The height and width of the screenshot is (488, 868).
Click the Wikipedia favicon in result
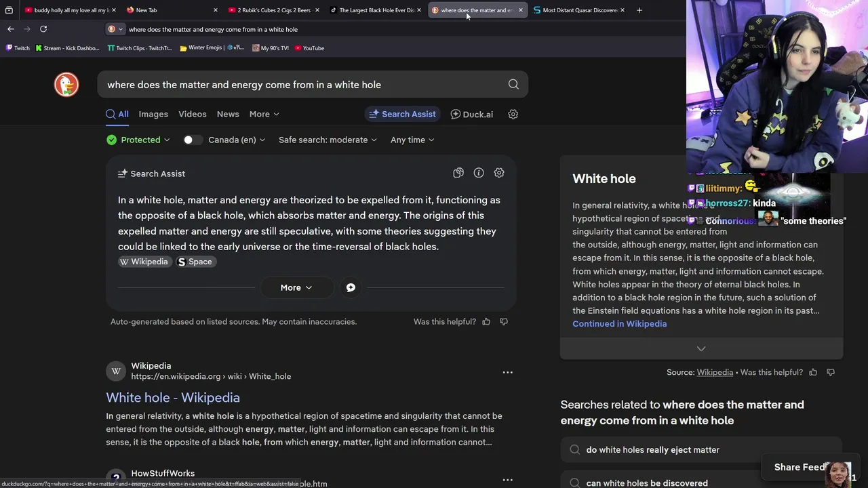116,371
